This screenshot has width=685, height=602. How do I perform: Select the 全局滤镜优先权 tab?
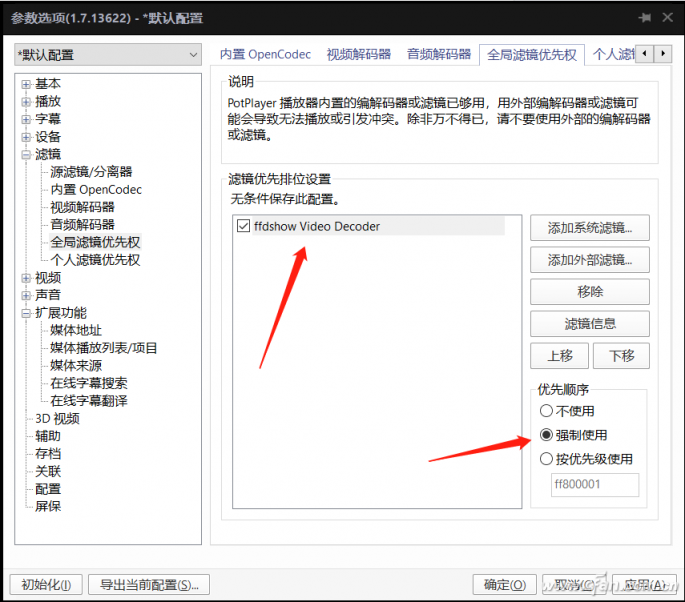[532, 55]
